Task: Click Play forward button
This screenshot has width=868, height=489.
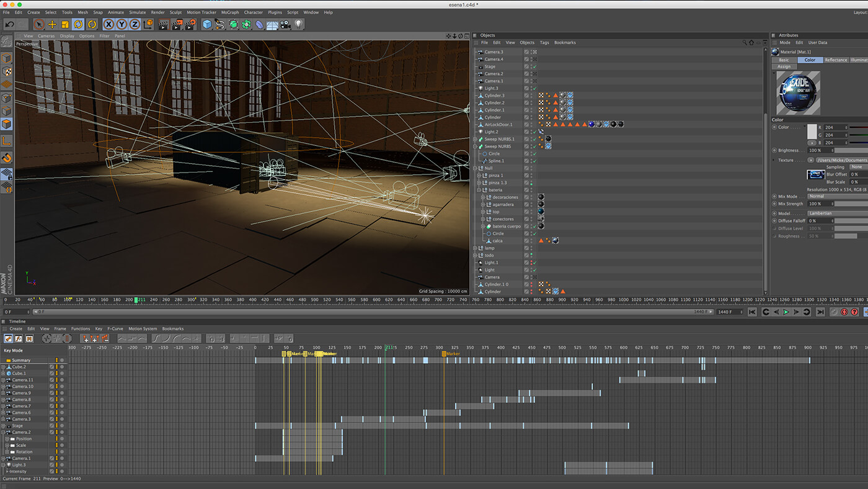Action: [786, 312]
